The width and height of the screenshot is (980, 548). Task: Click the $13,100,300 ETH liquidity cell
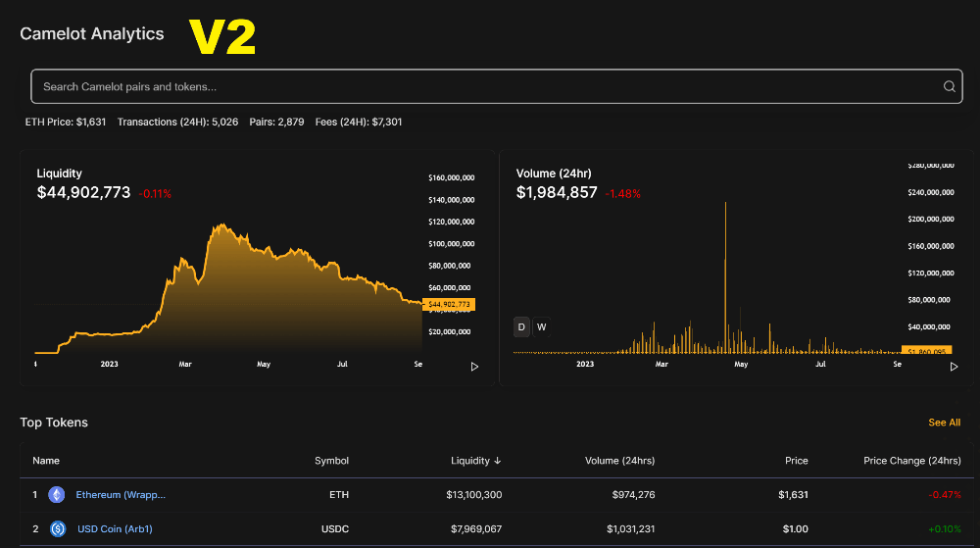(473, 495)
